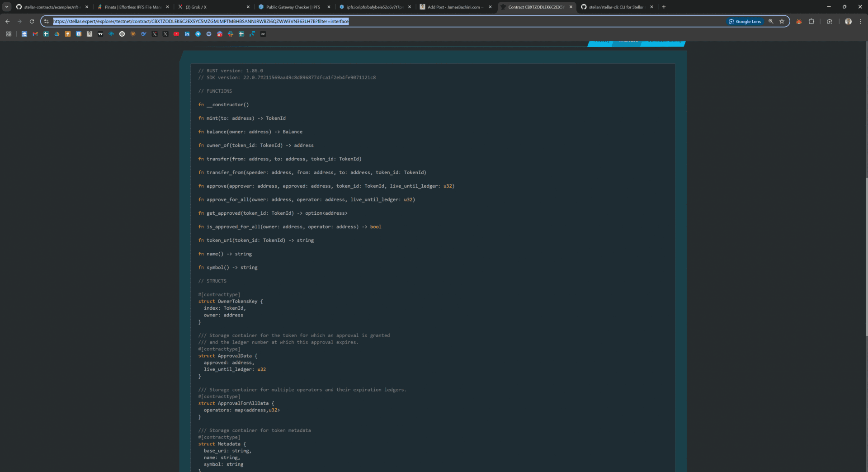Show hidden bookmarks with the overflow chevron
This screenshot has height=472, width=868.
pos(263,34)
